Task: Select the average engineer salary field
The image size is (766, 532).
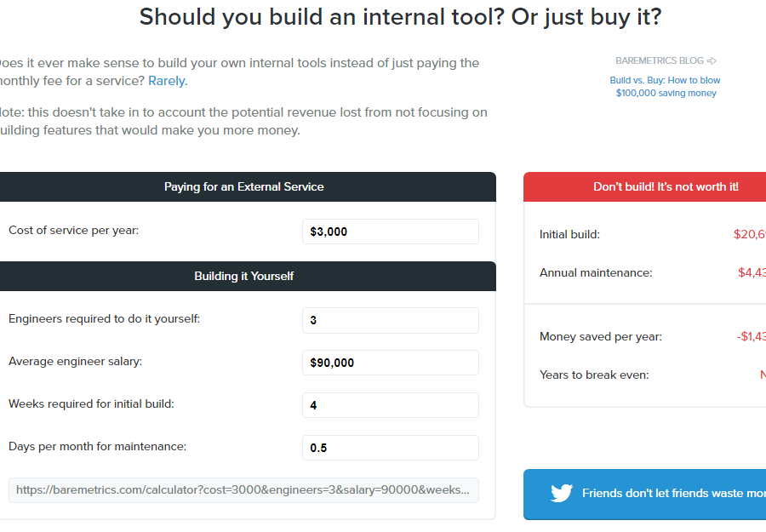Action: pos(390,363)
